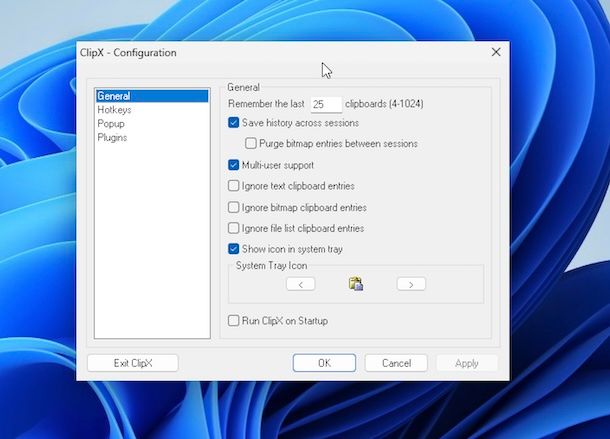Click the Apply button
Image resolution: width=610 pixels, height=439 pixels.
point(467,363)
